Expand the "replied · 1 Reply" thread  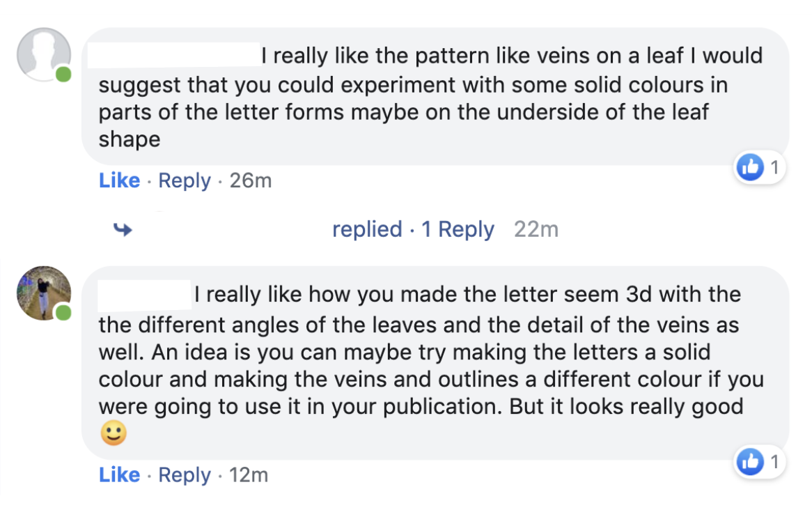[x=413, y=229]
